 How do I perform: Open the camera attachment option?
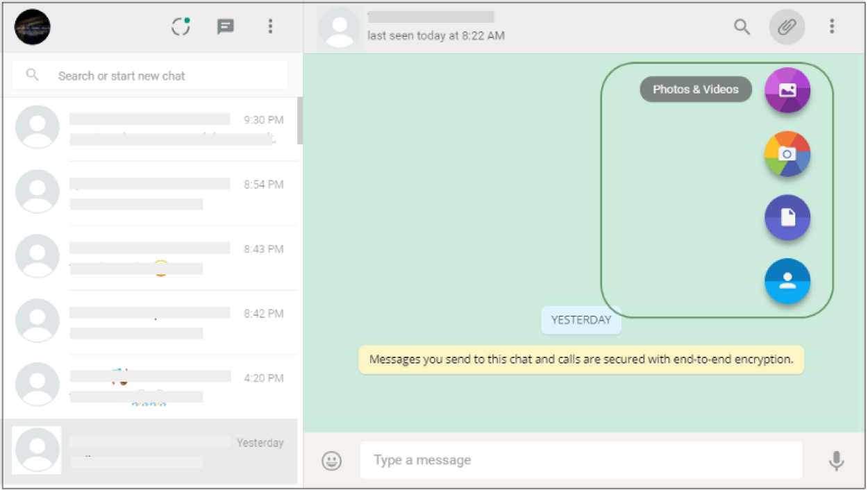[787, 154]
